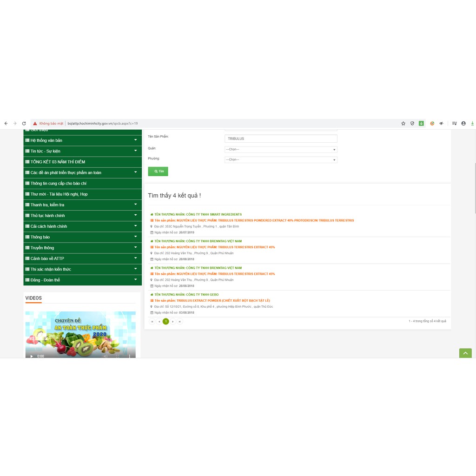Open the Quận dropdown list

pos(281,149)
